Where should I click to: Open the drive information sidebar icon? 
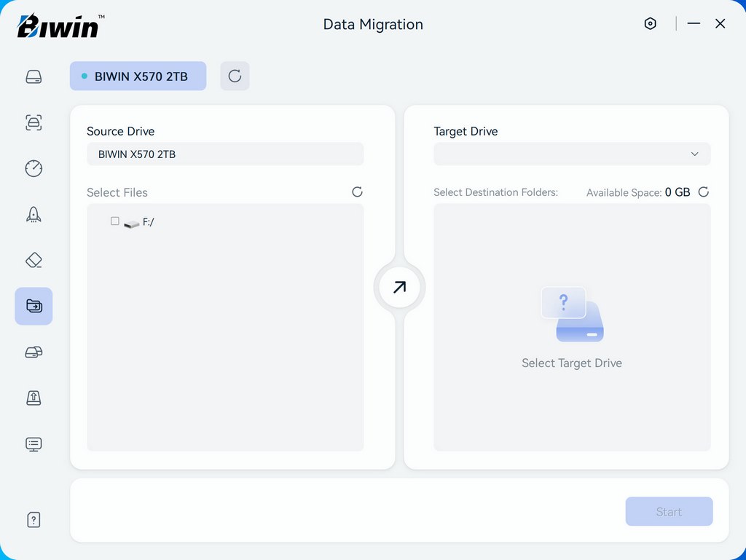pos(34,76)
